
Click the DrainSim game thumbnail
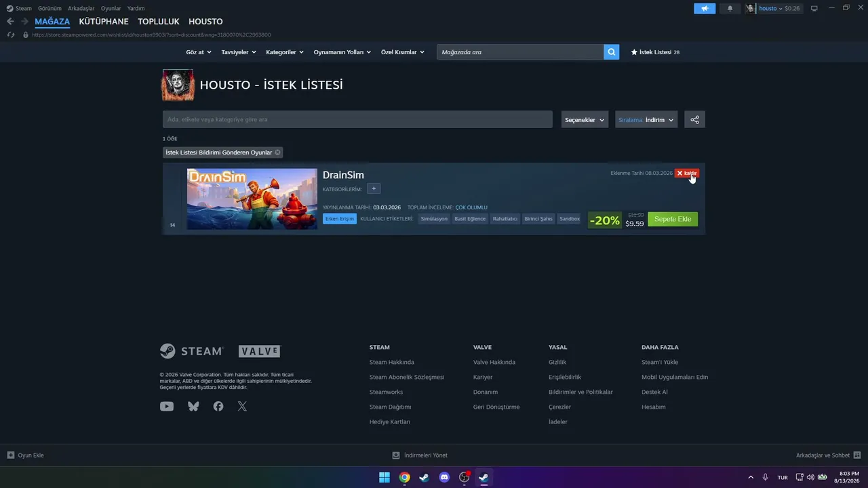pos(252,199)
